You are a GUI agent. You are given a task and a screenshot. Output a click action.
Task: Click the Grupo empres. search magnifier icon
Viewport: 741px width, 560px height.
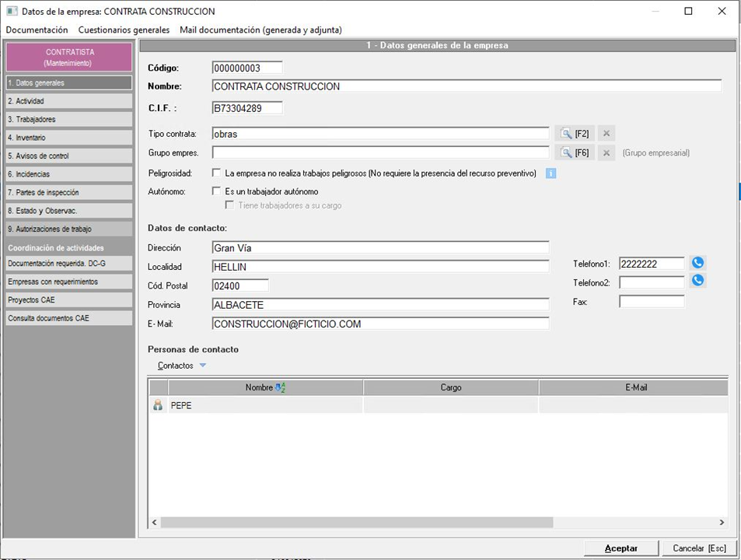[567, 152]
